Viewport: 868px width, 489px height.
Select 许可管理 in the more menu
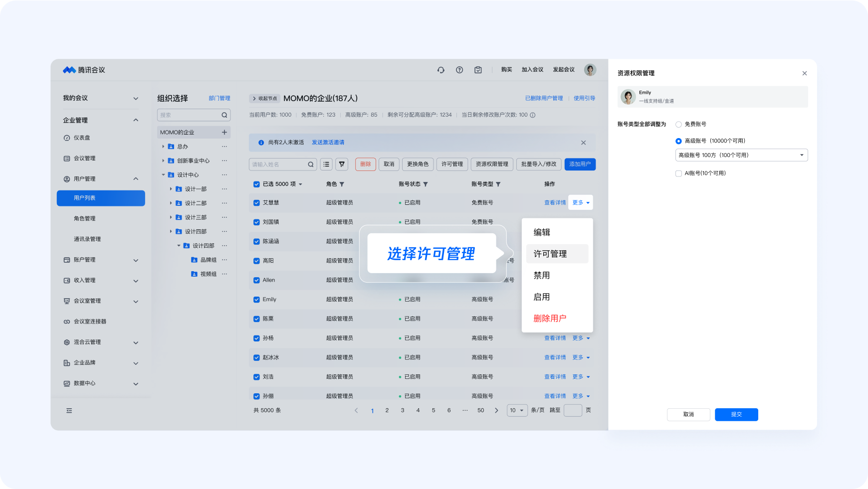click(x=550, y=254)
